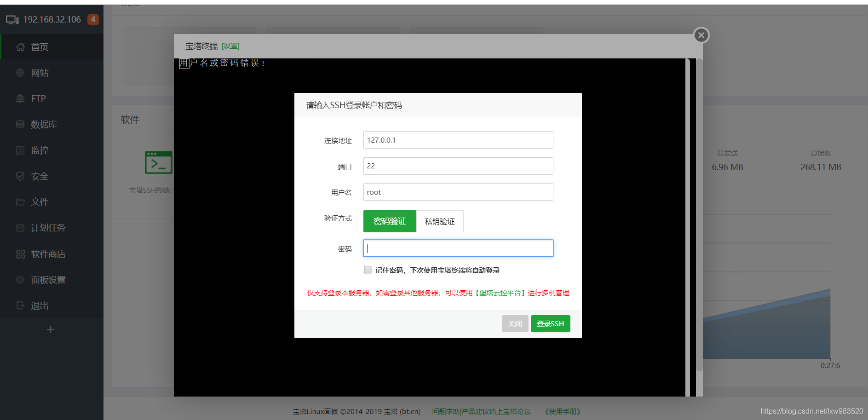Viewport: 868px width, 420px height.
Task: Launch the 宝塔SSH终端 software icon
Action: 159,162
